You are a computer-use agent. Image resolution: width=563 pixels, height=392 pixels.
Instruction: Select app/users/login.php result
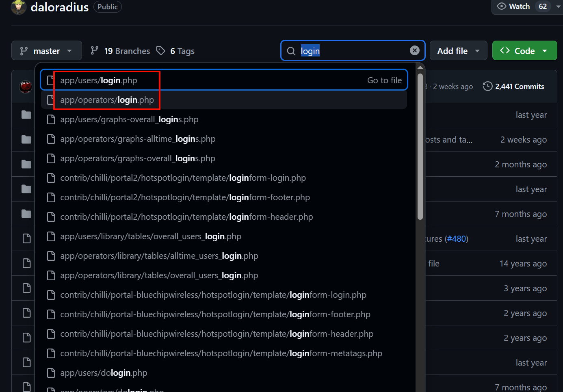point(99,80)
